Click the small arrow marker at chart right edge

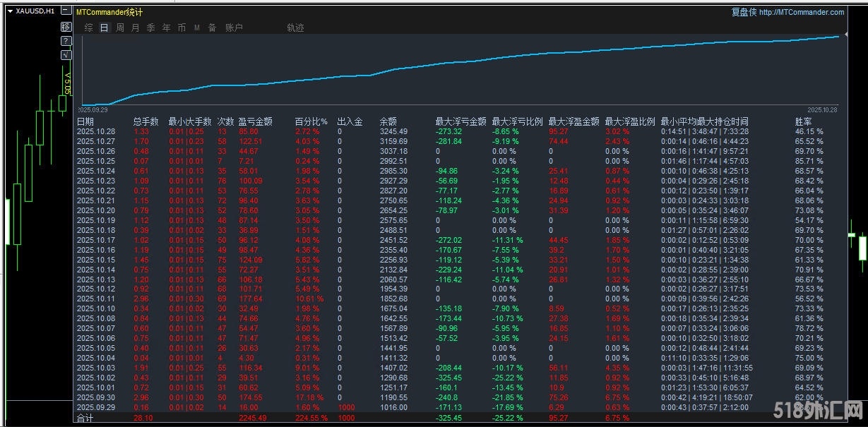click(x=845, y=33)
